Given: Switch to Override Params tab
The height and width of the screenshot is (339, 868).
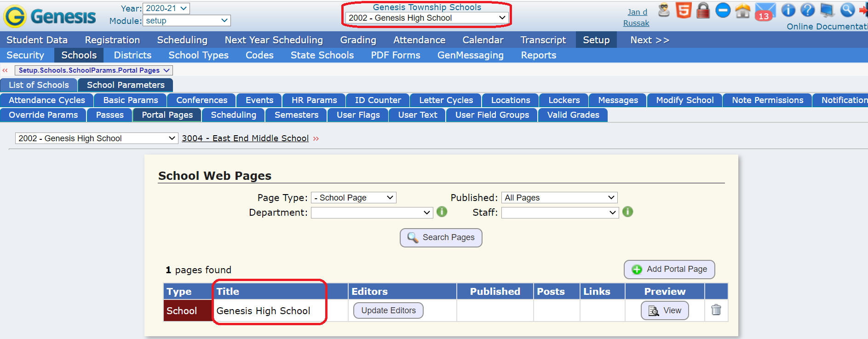Looking at the screenshot, I should pos(43,115).
